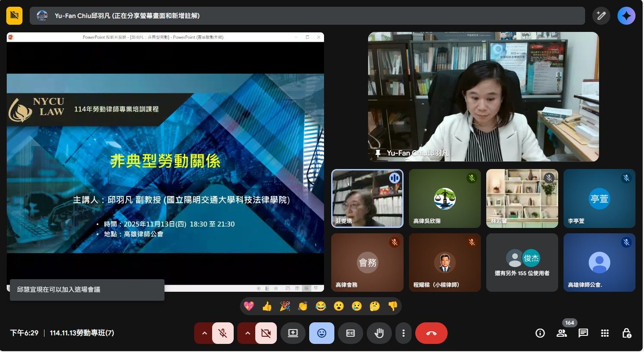Send the thumbs up reaction
The width and height of the screenshot is (644, 352).
coord(267,306)
